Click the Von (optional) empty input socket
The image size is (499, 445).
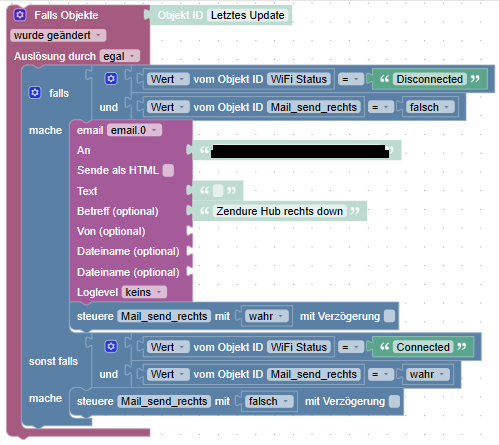tap(190, 231)
